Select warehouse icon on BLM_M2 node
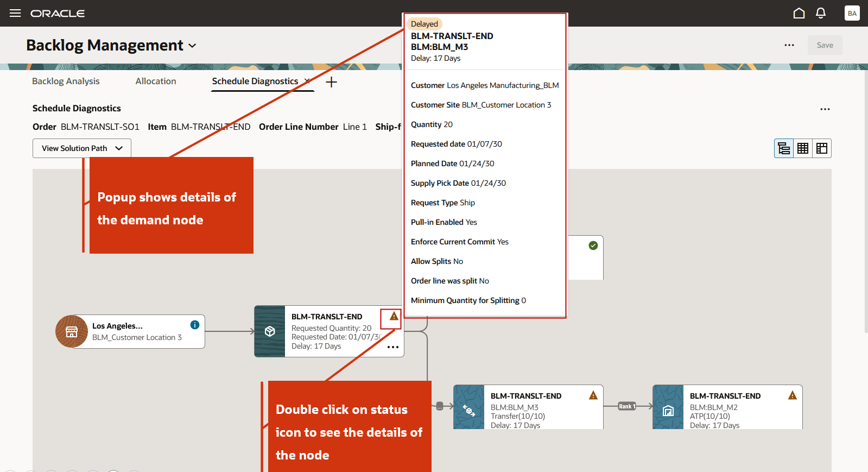Screen dimensions: 868x472 coord(668,410)
